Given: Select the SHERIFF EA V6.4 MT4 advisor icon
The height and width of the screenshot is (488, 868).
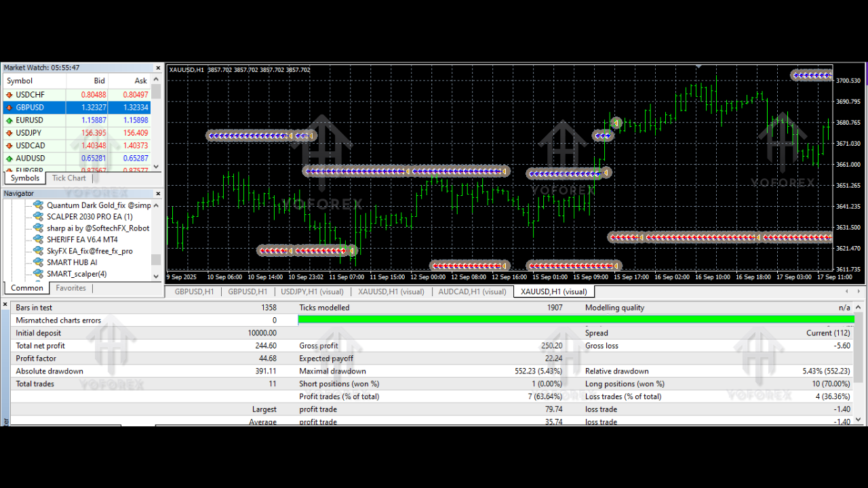Looking at the screenshot, I should click(39, 240).
